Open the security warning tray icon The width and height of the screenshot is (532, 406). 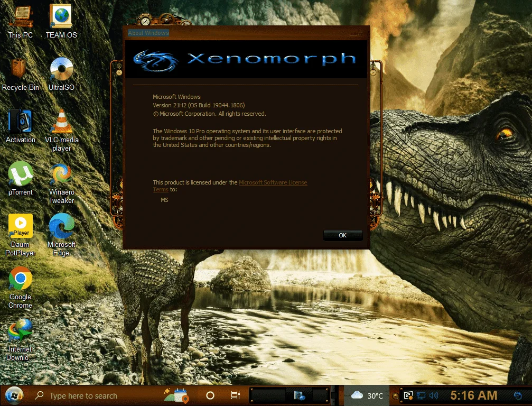coord(408,395)
